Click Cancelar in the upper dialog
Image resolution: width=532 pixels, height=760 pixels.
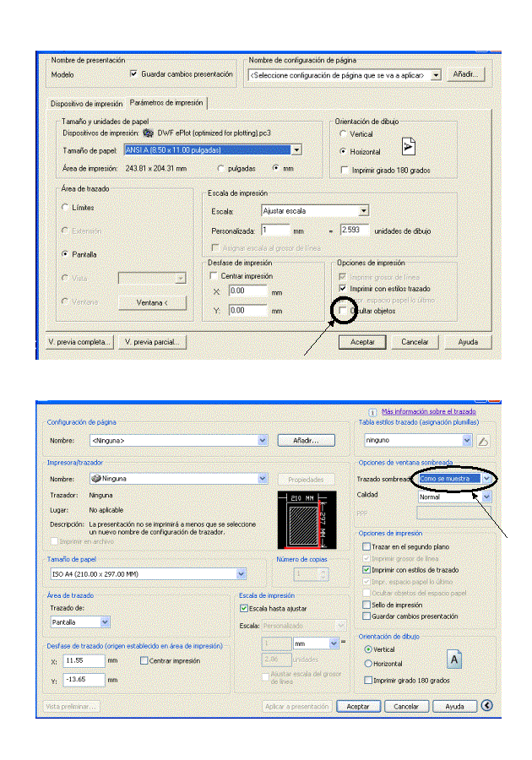click(415, 342)
